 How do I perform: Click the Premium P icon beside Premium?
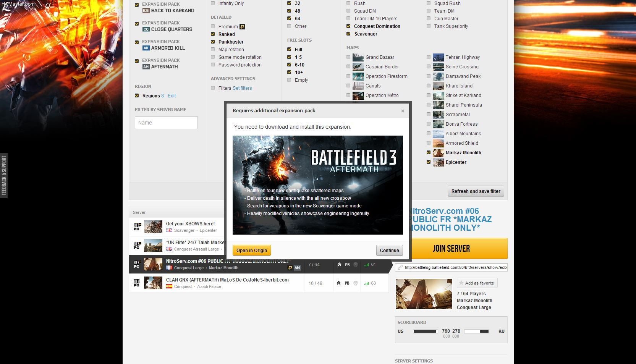(x=242, y=27)
